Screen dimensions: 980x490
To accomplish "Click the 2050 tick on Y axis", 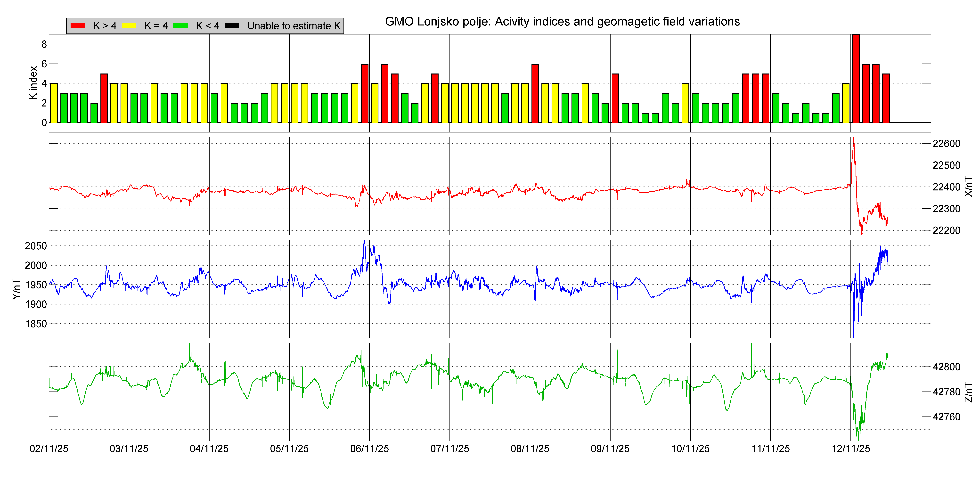I will pyautogui.click(x=36, y=246).
